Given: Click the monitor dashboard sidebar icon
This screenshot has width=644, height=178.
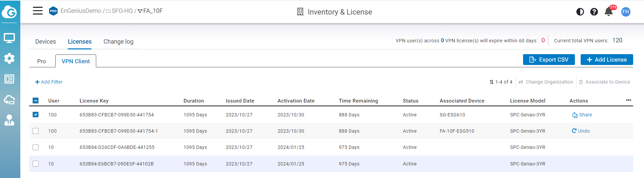Looking at the screenshot, I should 9,38.
